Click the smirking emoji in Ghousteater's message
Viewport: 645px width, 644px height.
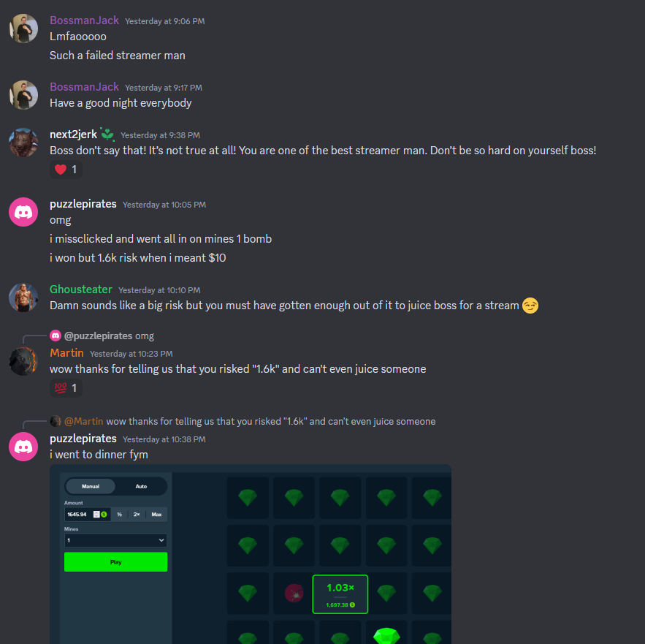point(530,306)
